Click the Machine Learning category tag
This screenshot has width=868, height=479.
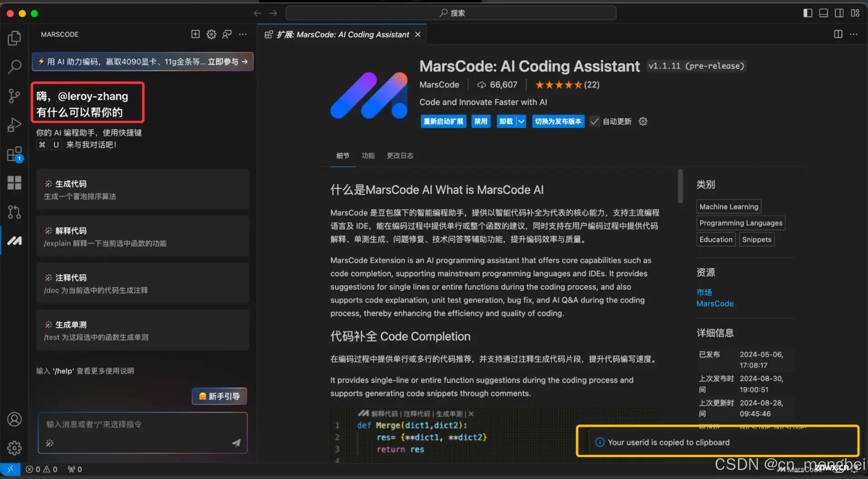(x=729, y=207)
